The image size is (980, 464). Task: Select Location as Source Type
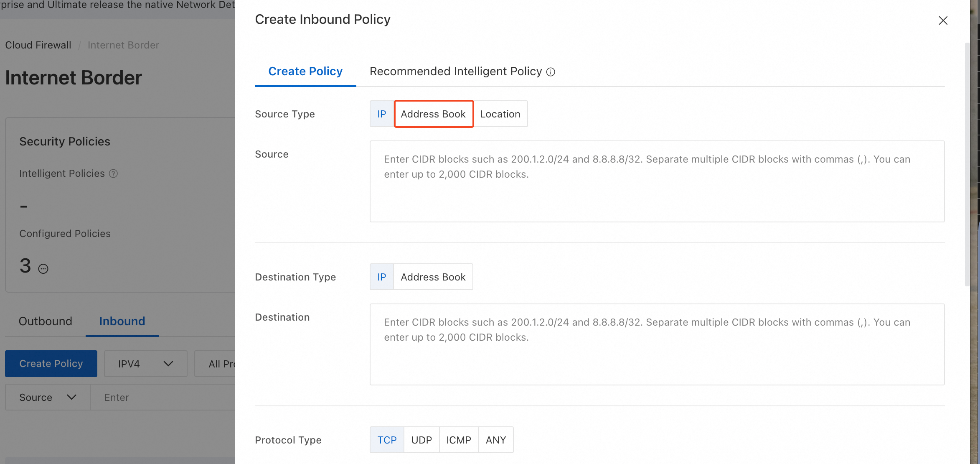click(500, 114)
